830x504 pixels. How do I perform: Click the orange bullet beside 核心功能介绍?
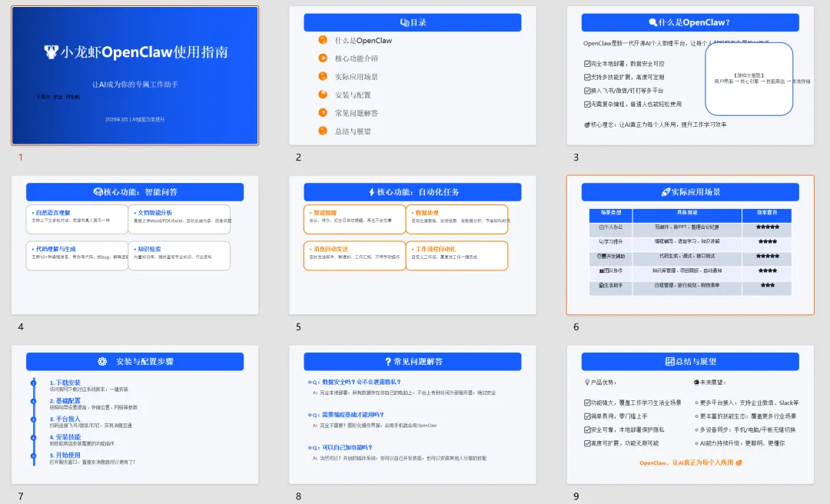[x=322, y=58]
